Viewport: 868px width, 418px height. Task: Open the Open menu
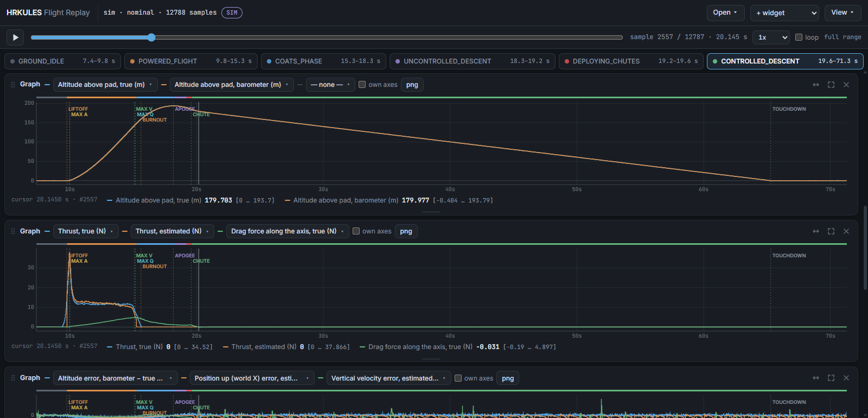tap(725, 12)
